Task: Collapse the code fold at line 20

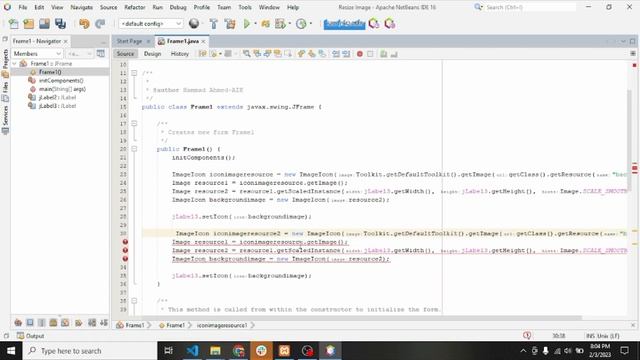Action: [134, 149]
